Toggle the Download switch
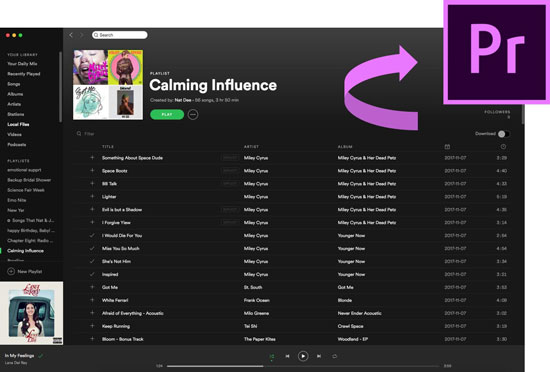The width and height of the screenshot is (550, 372). pyautogui.click(x=504, y=134)
